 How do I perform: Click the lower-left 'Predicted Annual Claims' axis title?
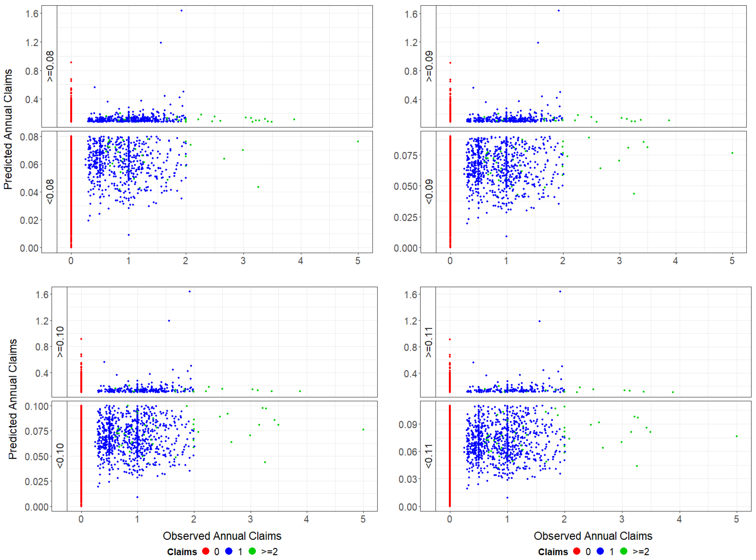(x=13, y=399)
